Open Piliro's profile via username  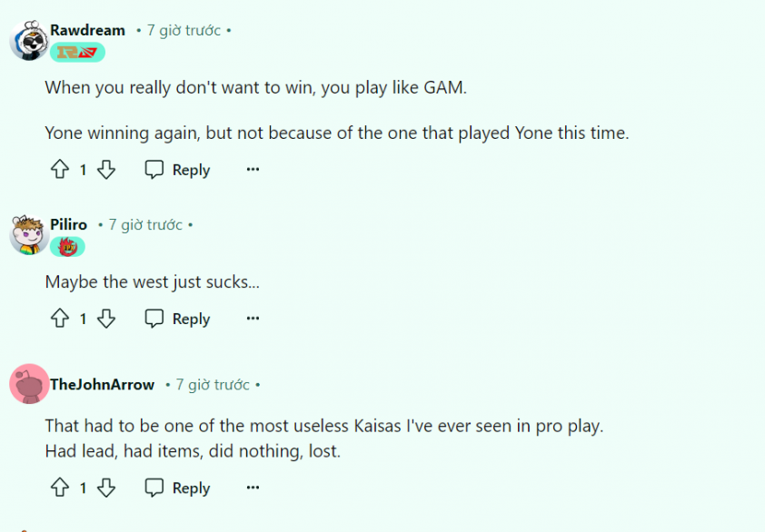pyautogui.click(x=68, y=224)
